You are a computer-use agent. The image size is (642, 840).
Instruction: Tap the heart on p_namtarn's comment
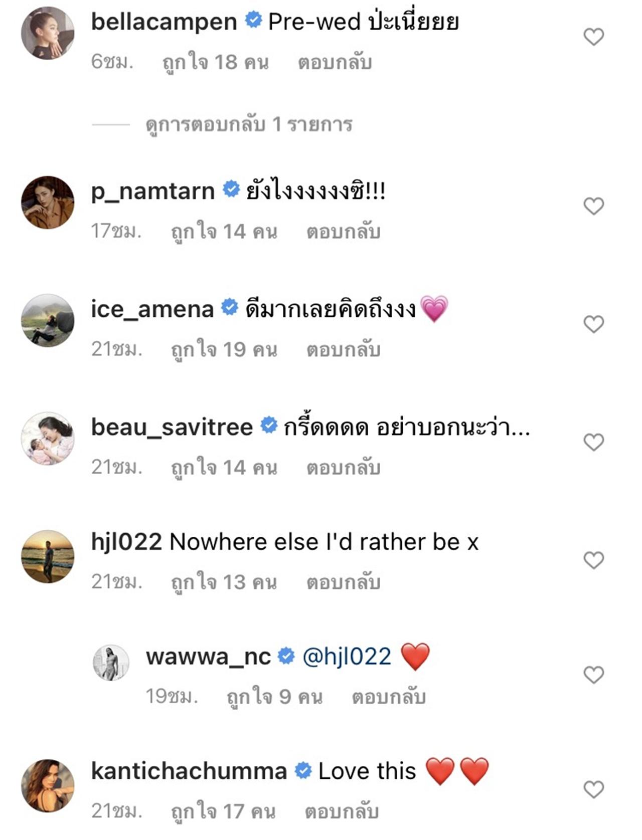(594, 206)
